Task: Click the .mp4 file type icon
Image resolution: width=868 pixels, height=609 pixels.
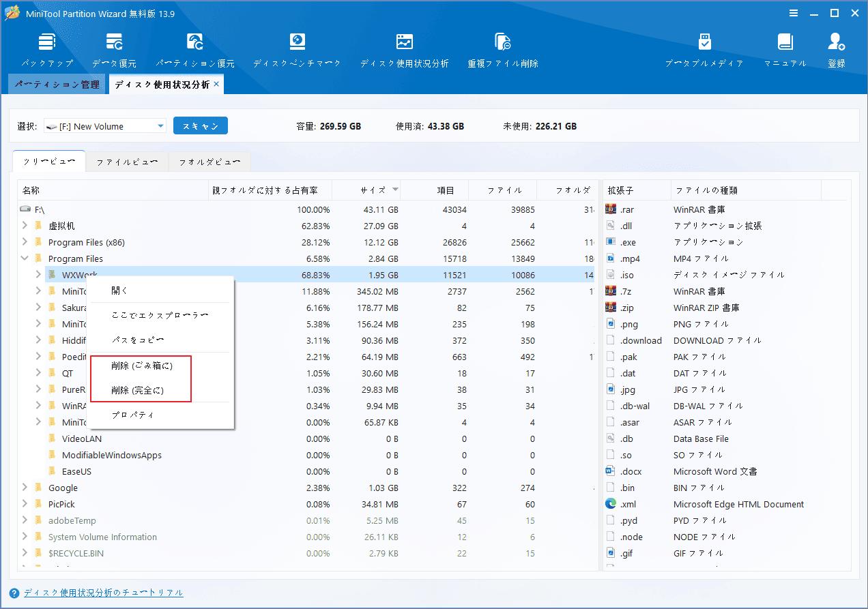Action: [611, 258]
